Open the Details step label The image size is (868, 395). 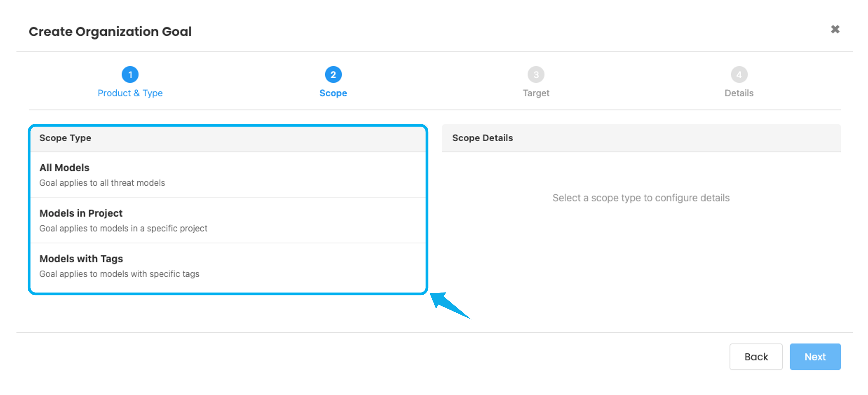tap(739, 93)
